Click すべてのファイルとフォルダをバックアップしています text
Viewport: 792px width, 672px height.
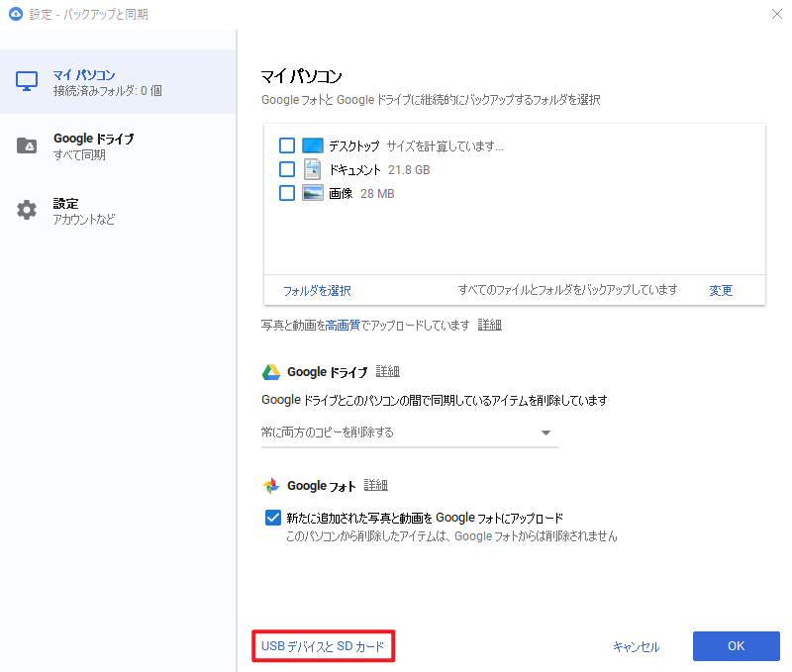tap(567, 290)
